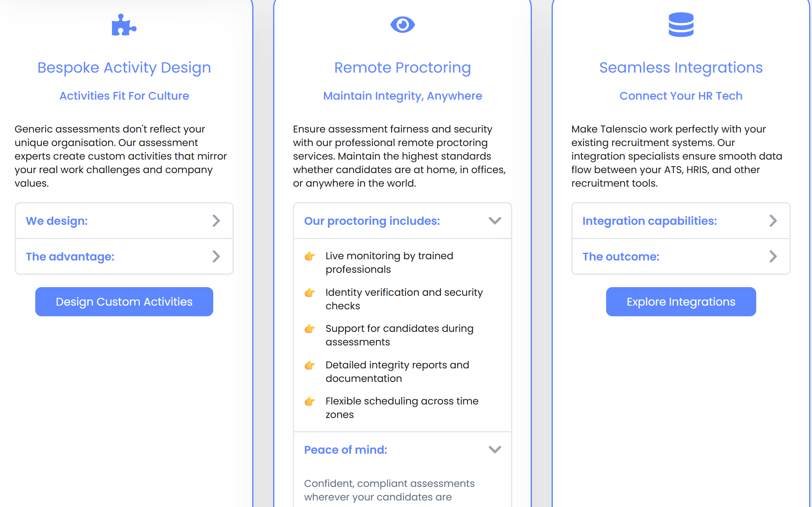Click pointing hand beside Live monitoring item

310,256
